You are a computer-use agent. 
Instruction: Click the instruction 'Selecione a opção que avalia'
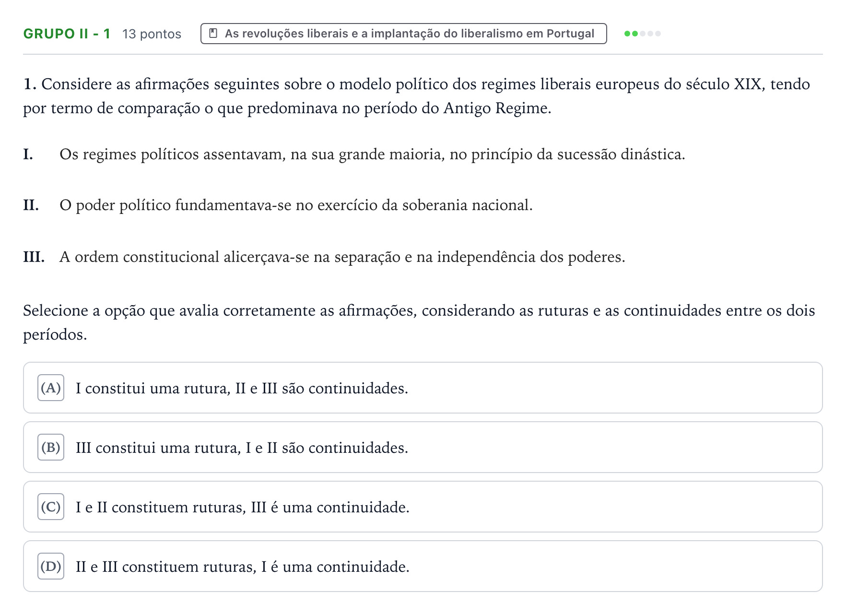[x=419, y=322]
